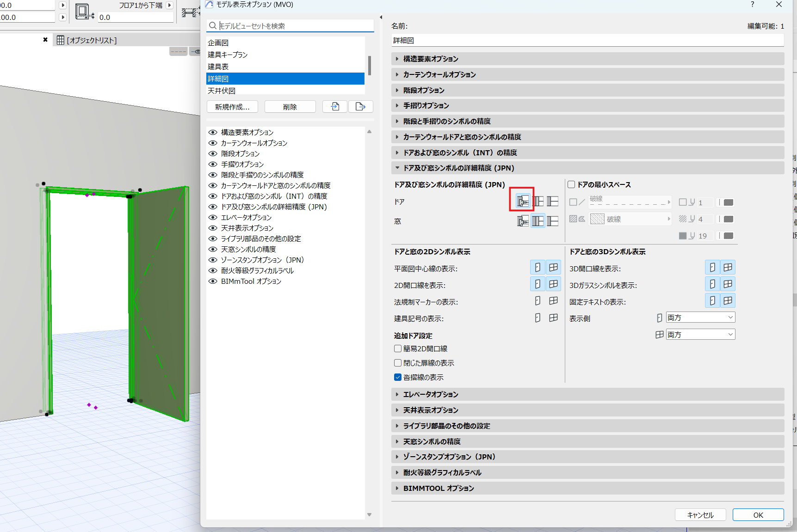Viewport: 797px width, 532px height.
Task: Toggle the eye icon for 天窓シンボルの精度
Action: click(213, 249)
